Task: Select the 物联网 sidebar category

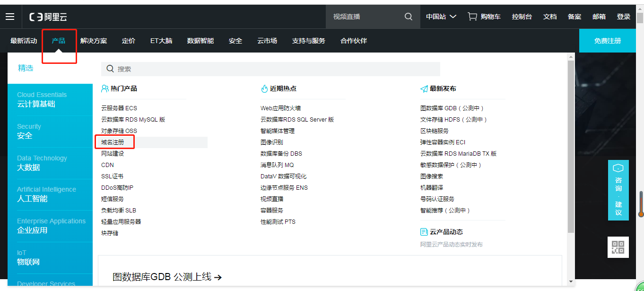Action: click(50, 258)
